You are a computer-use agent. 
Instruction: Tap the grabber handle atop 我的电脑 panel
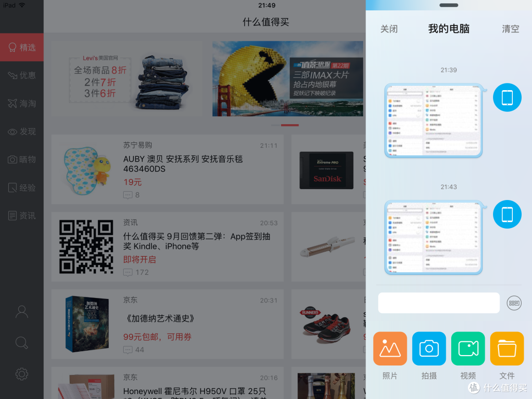449,5
